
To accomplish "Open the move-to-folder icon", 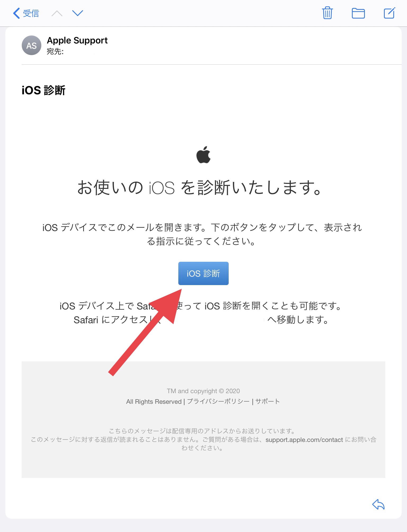I will point(358,13).
